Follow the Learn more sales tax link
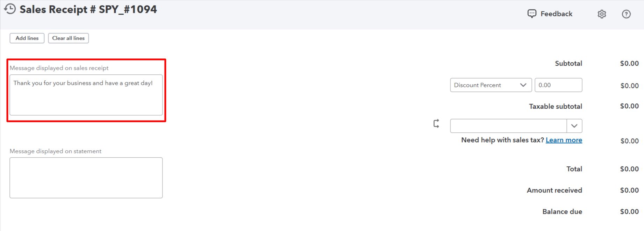The width and height of the screenshot is (644, 231). 564,140
